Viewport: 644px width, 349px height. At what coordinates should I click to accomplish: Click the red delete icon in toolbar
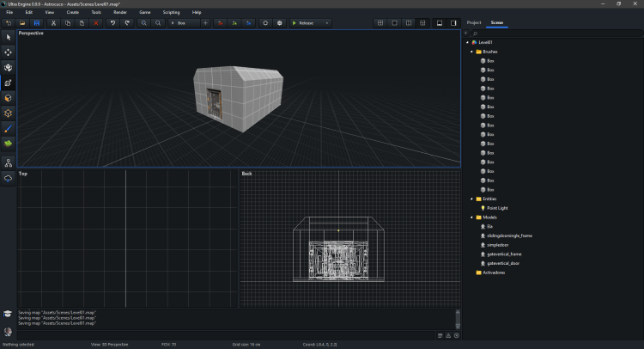pyautogui.click(x=96, y=22)
